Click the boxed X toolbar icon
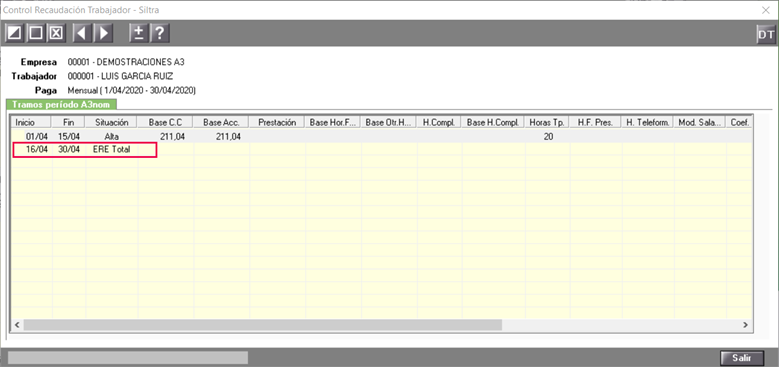 tap(57, 34)
